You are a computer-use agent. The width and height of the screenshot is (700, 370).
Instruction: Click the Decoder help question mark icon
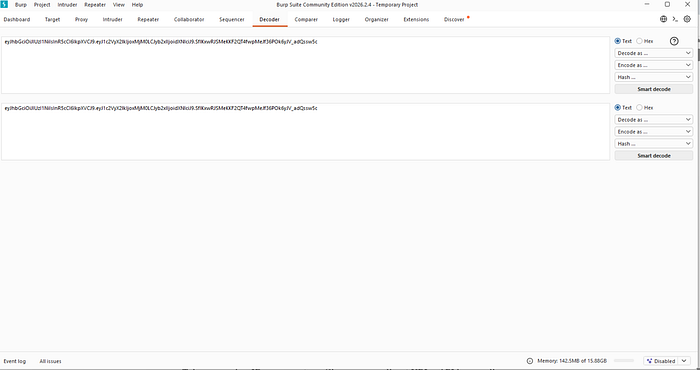(x=674, y=41)
